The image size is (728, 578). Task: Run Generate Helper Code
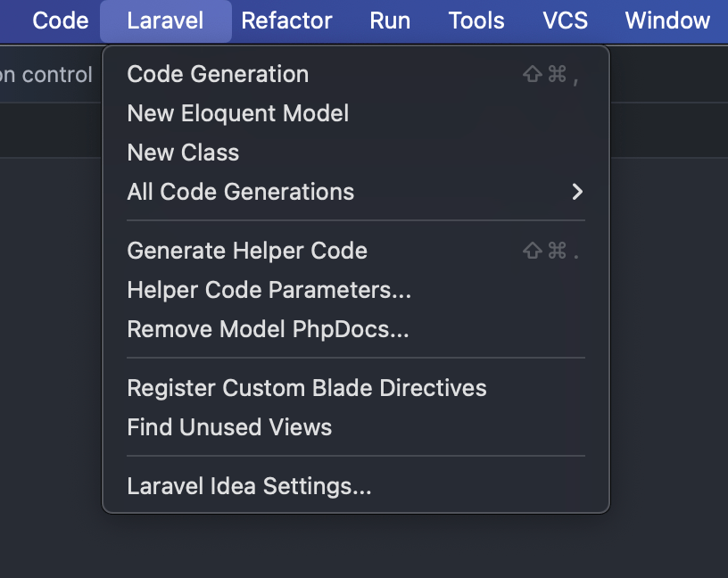247,251
